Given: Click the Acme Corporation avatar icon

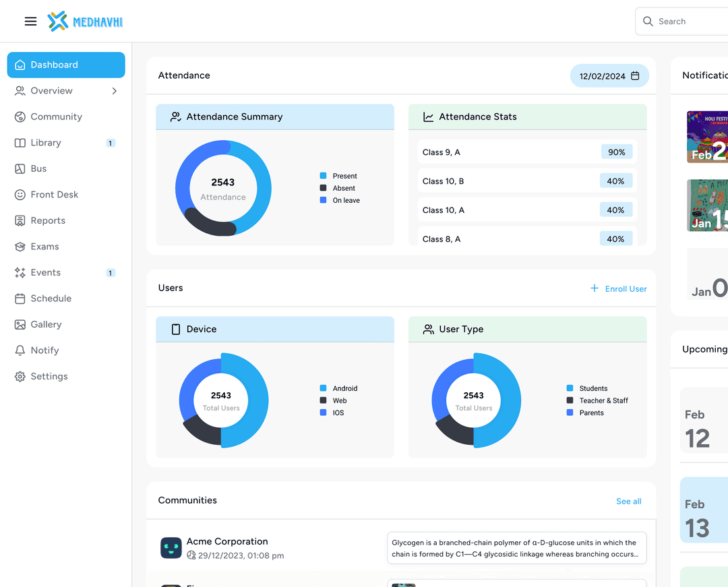Looking at the screenshot, I should click(171, 548).
